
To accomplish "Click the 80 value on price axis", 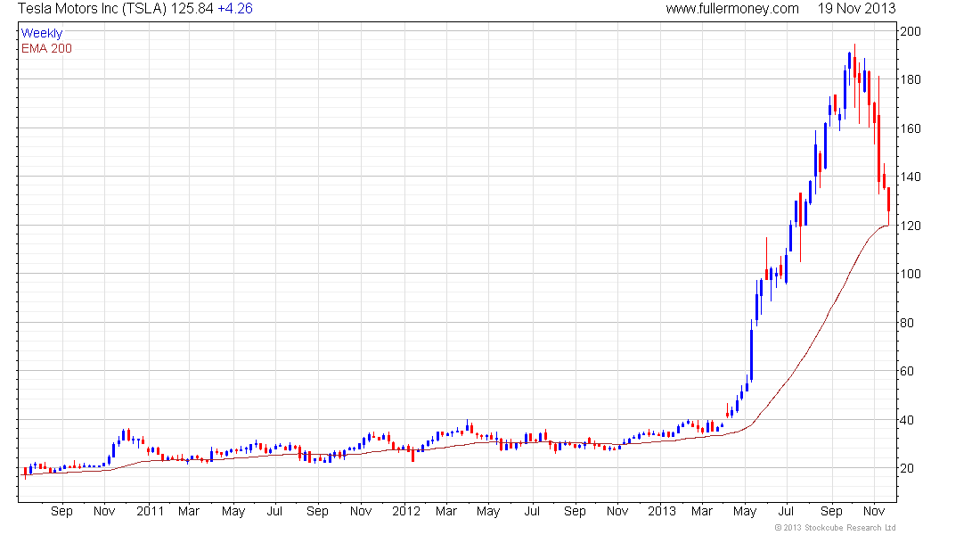I will (x=906, y=323).
